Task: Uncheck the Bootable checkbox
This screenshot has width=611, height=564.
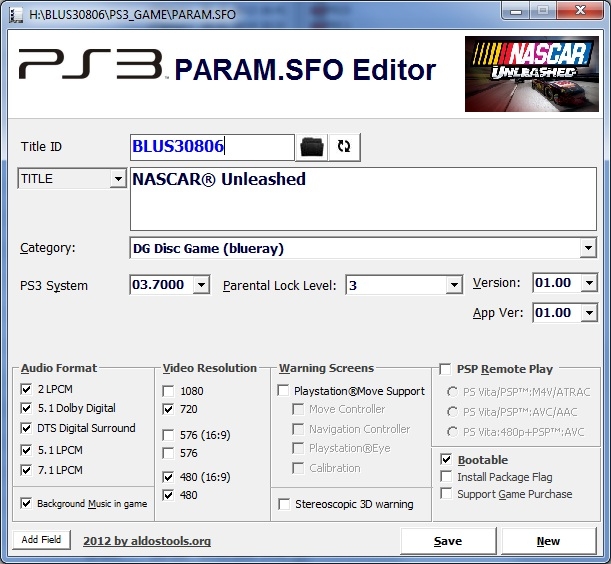Action: click(446, 459)
